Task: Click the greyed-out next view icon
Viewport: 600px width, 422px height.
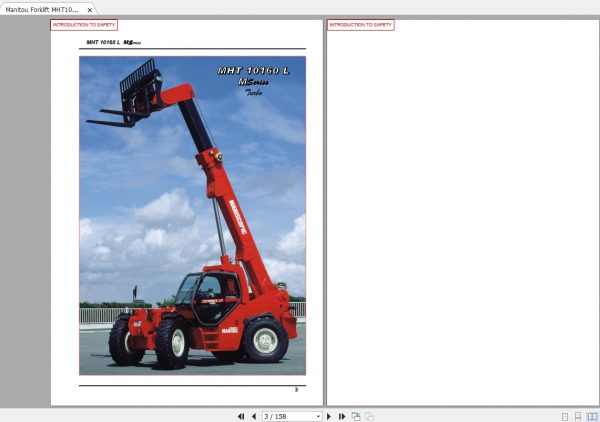Action: coord(370,416)
